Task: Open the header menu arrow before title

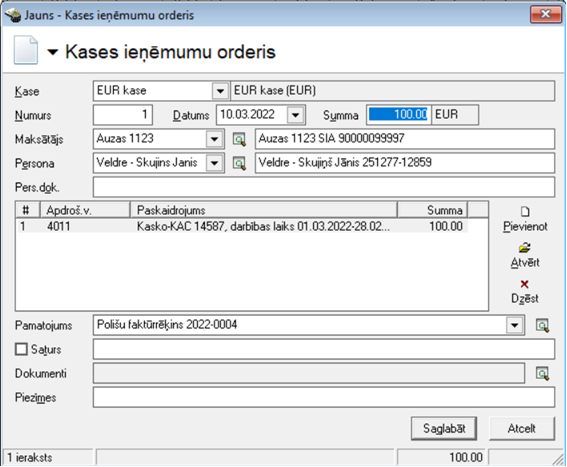Action: coord(53,52)
